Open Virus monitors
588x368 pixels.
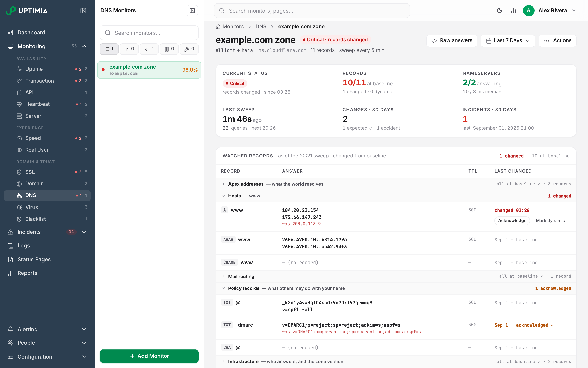(47, 207)
